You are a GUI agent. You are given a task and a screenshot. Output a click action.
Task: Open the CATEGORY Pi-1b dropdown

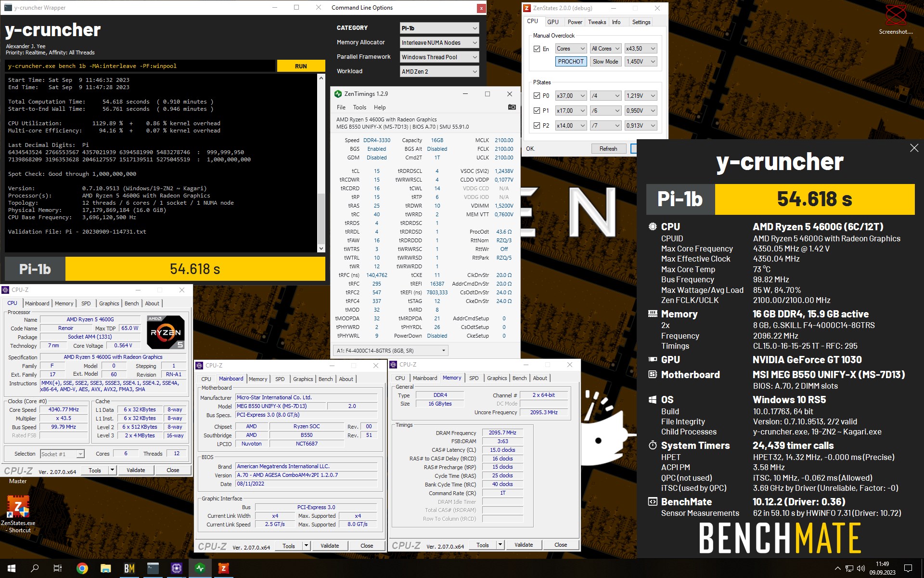click(x=439, y=28)
